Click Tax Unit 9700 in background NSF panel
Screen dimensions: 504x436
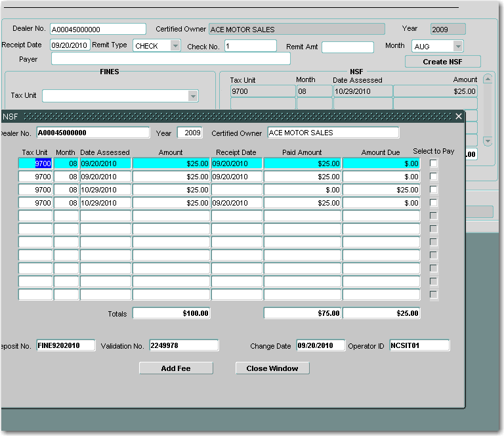pyautogui.click(x=263, y=91)
